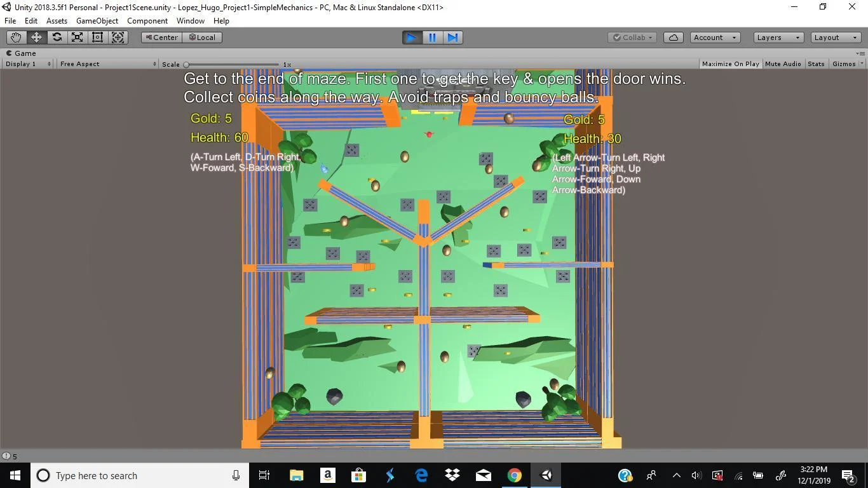The width and height of the screenshot is (868, 488).
Task: Click the Game view Scale slider handle
Action: (x=186, y=64)
